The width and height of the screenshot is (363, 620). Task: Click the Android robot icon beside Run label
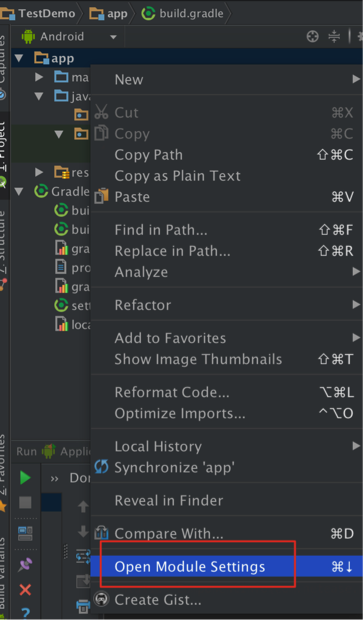tap(49, 451)
